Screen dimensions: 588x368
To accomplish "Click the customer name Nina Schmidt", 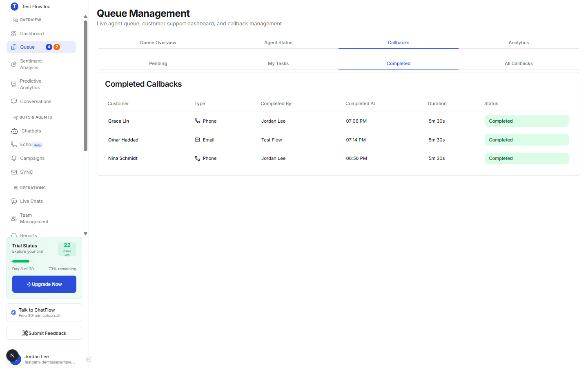I will [123, 158].
